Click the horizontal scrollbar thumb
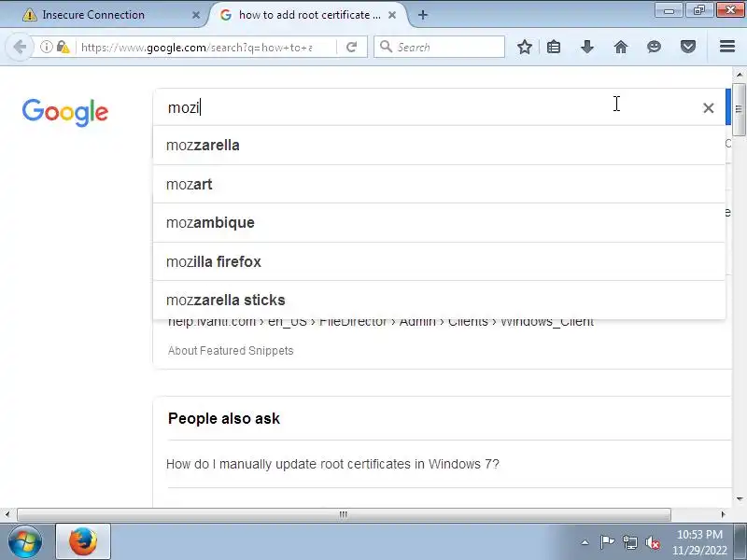 [x=344, y=515]
